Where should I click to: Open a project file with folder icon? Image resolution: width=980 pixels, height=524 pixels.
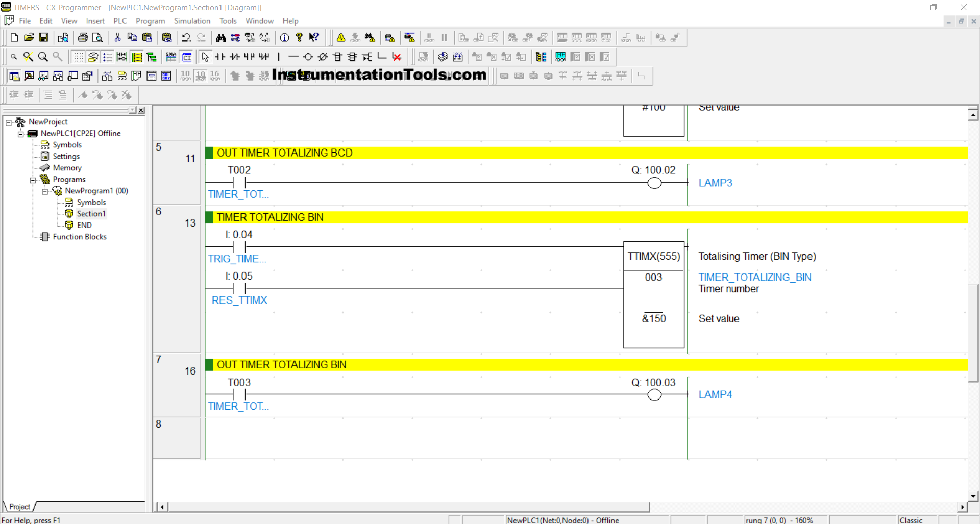pyautogui.click(x=29, y=38)
